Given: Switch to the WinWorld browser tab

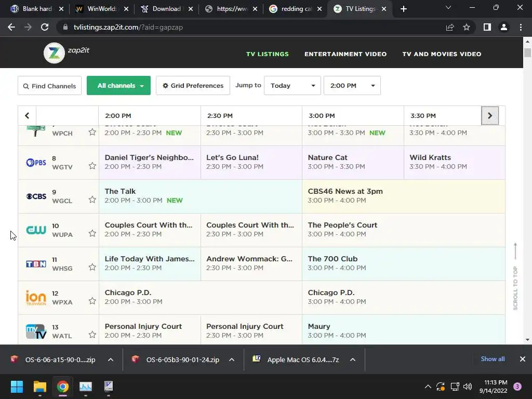Looking at the screenshot, I should [102, 9].
